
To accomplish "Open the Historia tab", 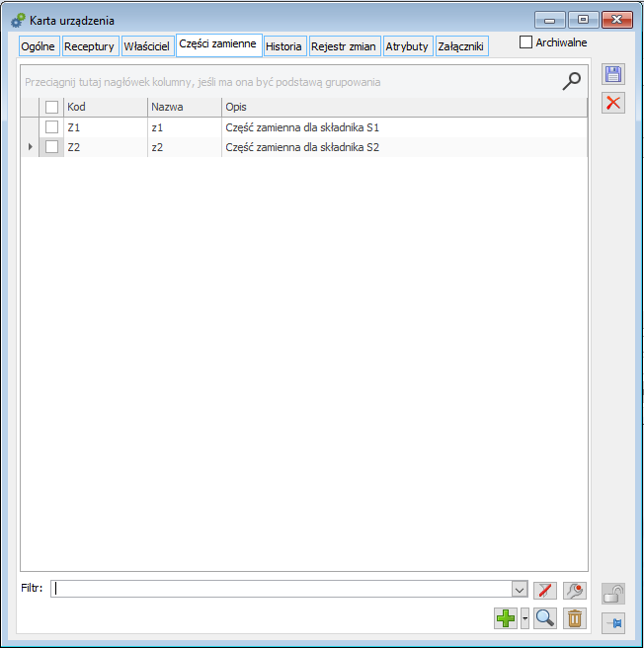I will click(x=284, y=46).
